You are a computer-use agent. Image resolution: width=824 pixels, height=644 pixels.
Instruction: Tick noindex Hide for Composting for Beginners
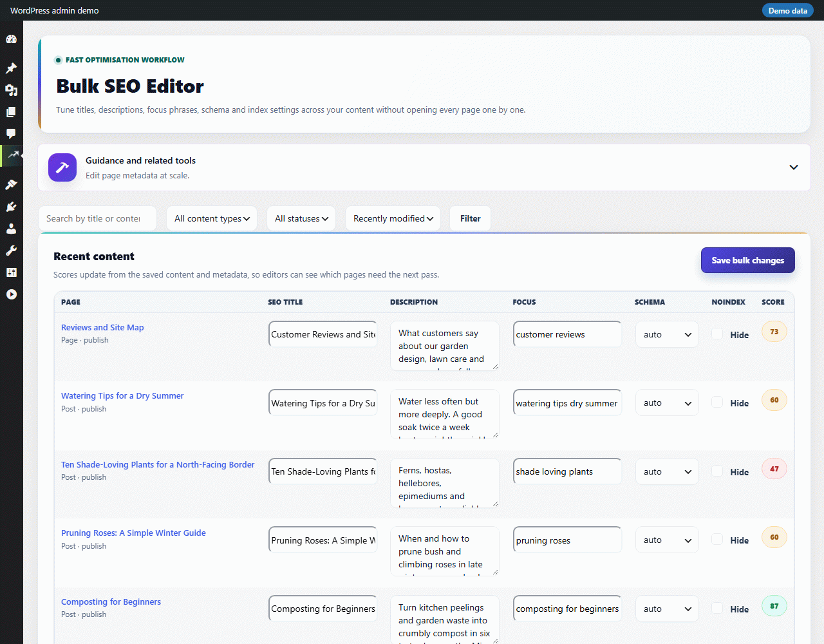(717, 608)
